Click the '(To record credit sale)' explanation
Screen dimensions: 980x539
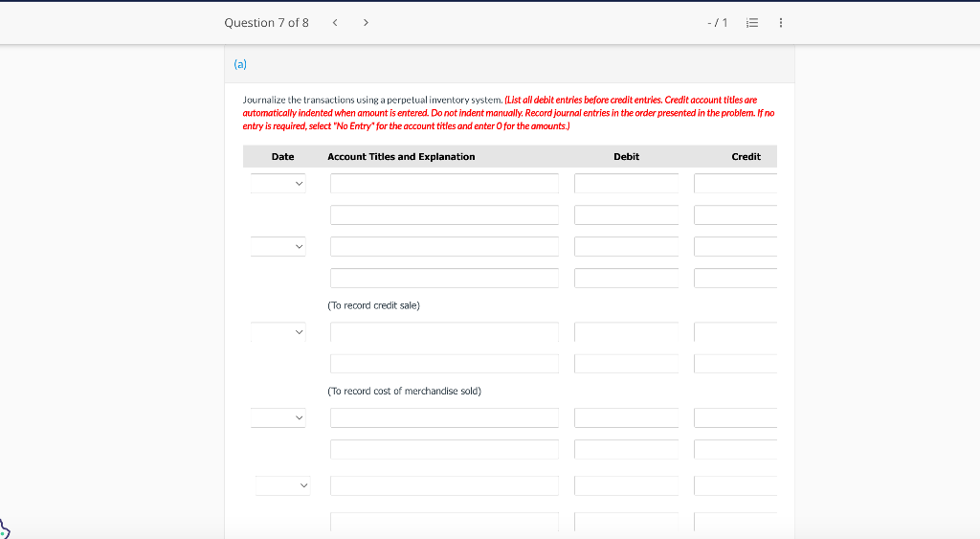[374, 305]
